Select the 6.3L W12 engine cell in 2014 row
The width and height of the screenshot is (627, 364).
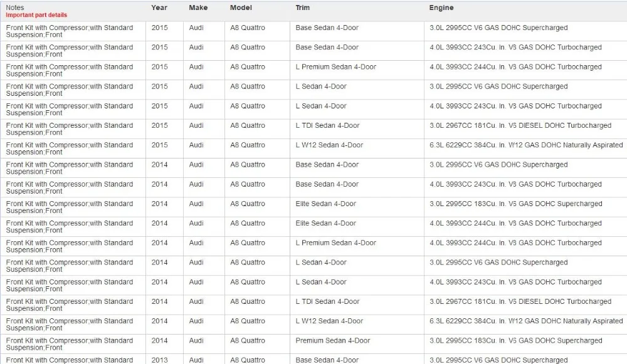(x=526, y=321)
